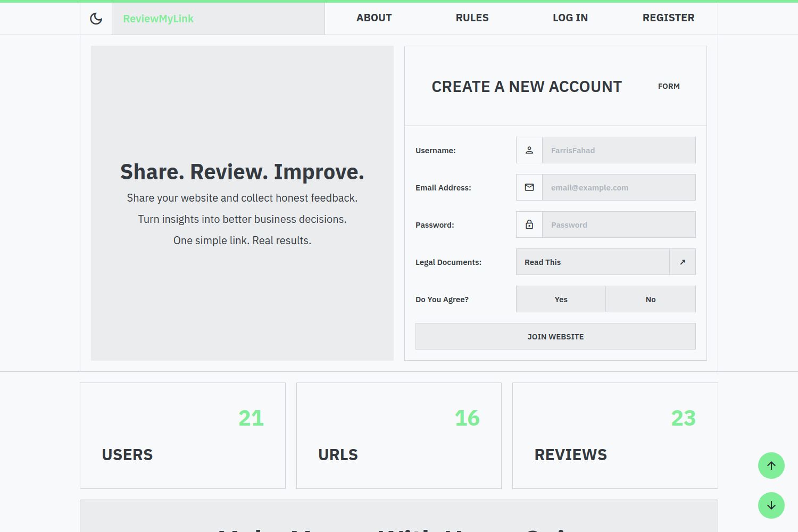The image size is (798, 532).
Task: Click the Username input field
Action: pyautogui.click(x=619, y=150)
